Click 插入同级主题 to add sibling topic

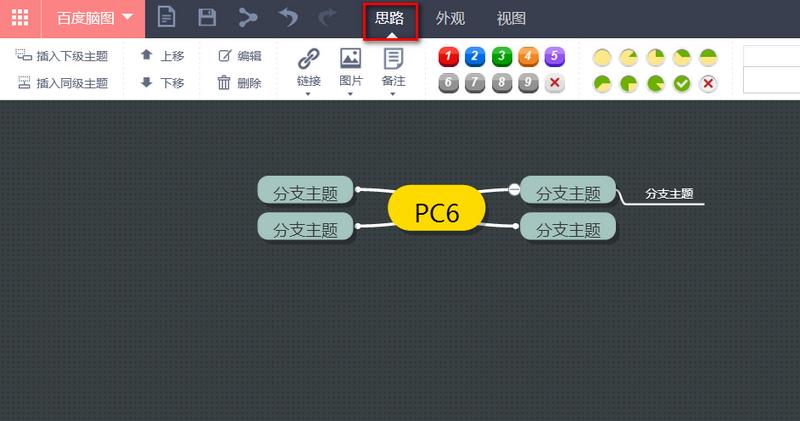pyautogui.click(x=62, y=83)
